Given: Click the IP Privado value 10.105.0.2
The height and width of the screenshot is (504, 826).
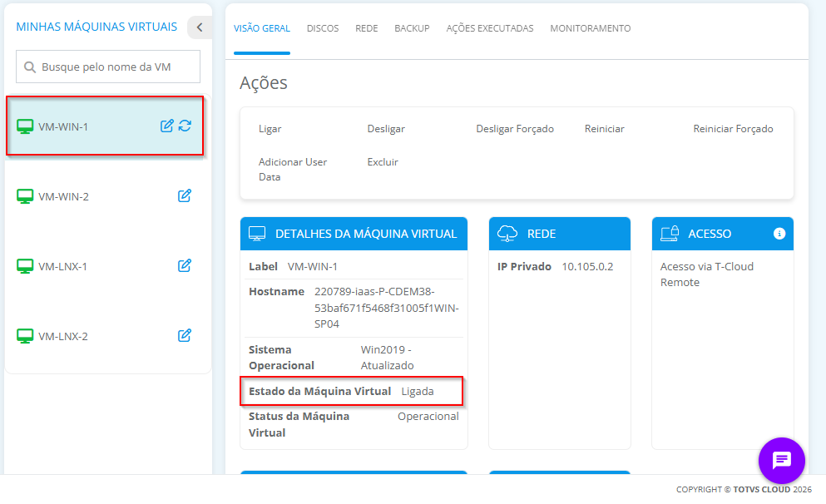Looking at the screenshot, I should pyautogui.click(x=587, y=266).
